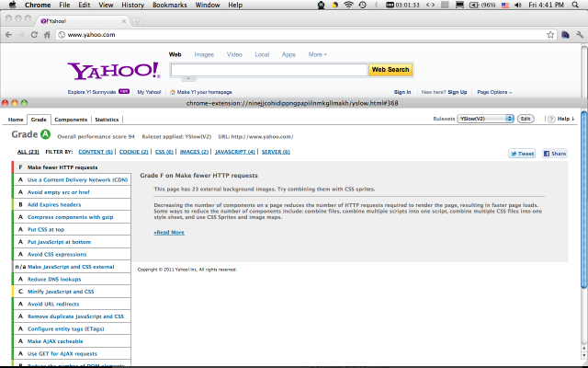The image size is (588, 368).
Task: Open the History menu
Action: 132,5
